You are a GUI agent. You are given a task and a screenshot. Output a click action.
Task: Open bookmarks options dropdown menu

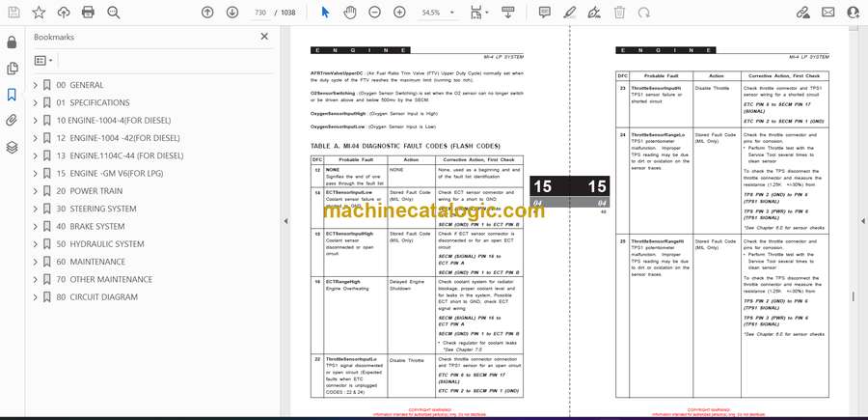(x=43, y=61)
